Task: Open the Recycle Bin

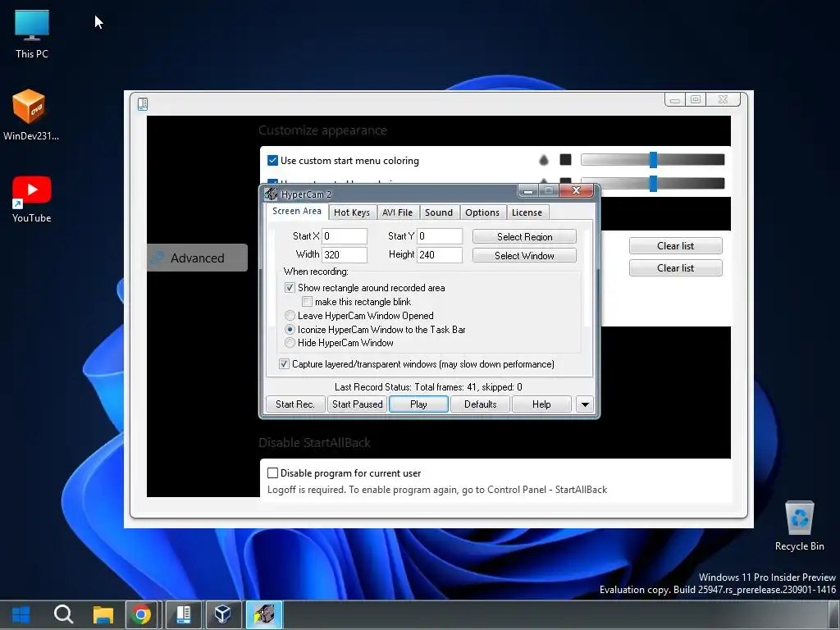Action: pyautogui.click(x=799, y=526)
